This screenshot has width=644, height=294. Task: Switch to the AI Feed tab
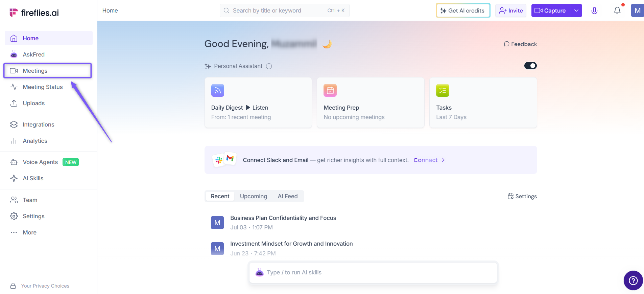(x=288, y=196)
